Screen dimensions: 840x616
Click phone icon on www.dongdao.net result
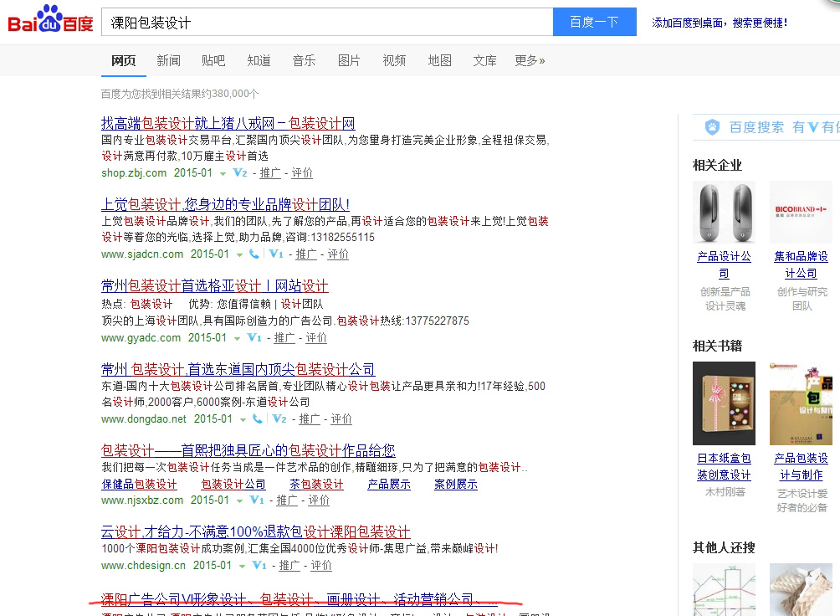[258, 418]
